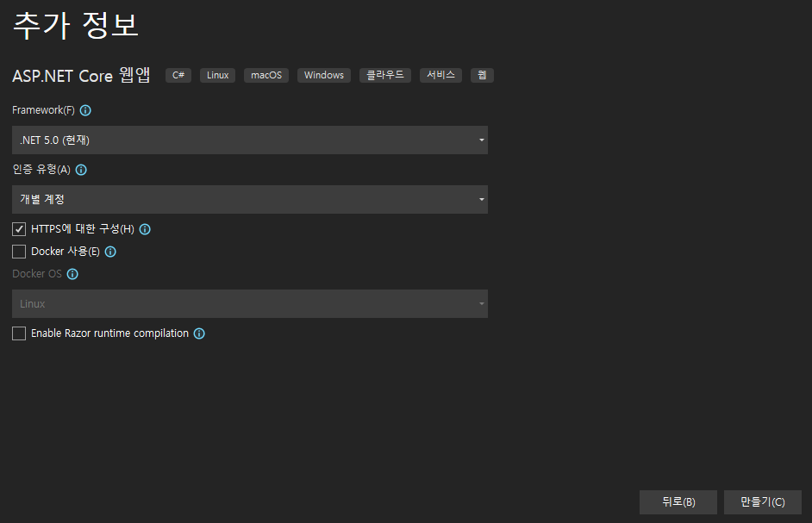Click the 뒤로(B) back button
This screenshot has height=523, width=812.
[x=678, y=501]
